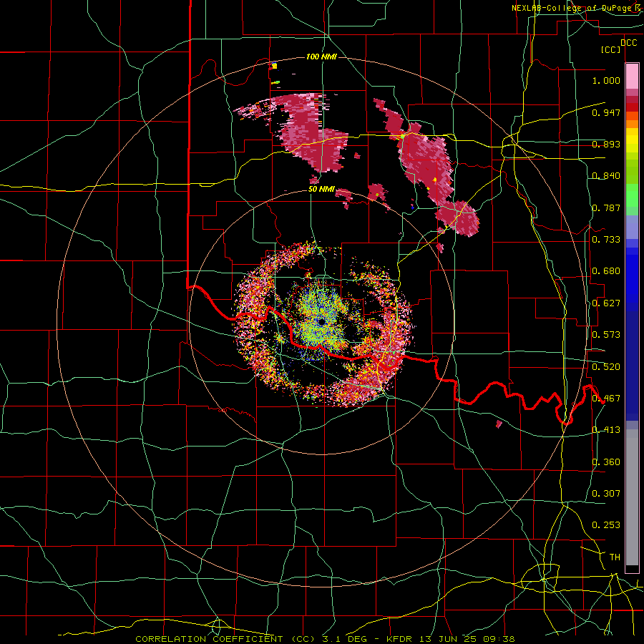Click the pink top segment of color bar
The width and height of the screenshot is (644, 644).
click(632, 77)
